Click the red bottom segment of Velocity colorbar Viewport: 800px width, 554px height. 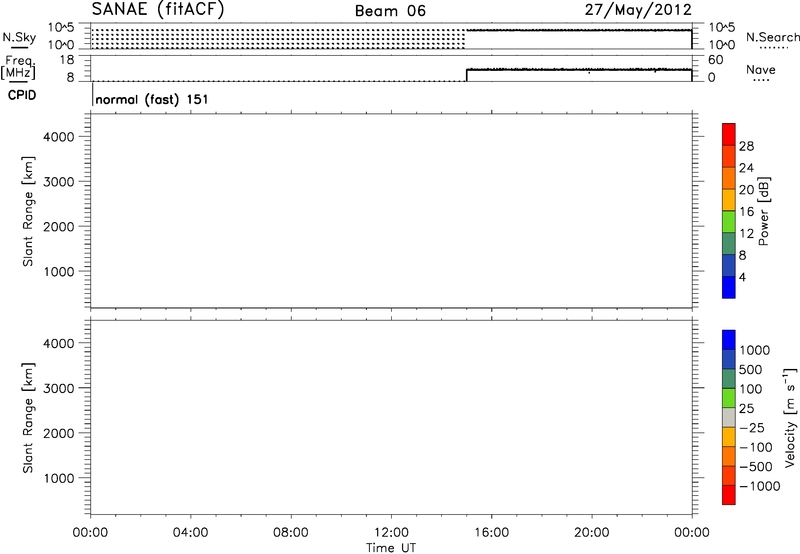click(x=729, y=495)
